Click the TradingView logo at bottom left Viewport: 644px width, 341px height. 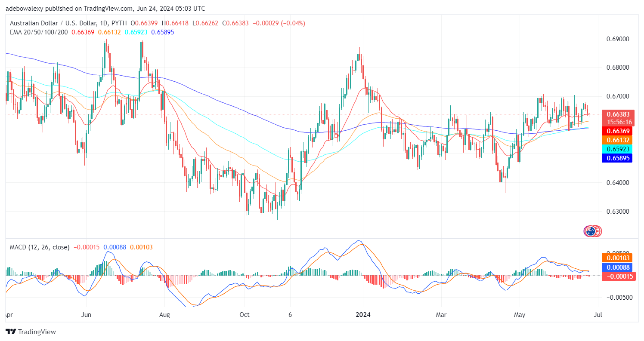click(x=31, y=332)
